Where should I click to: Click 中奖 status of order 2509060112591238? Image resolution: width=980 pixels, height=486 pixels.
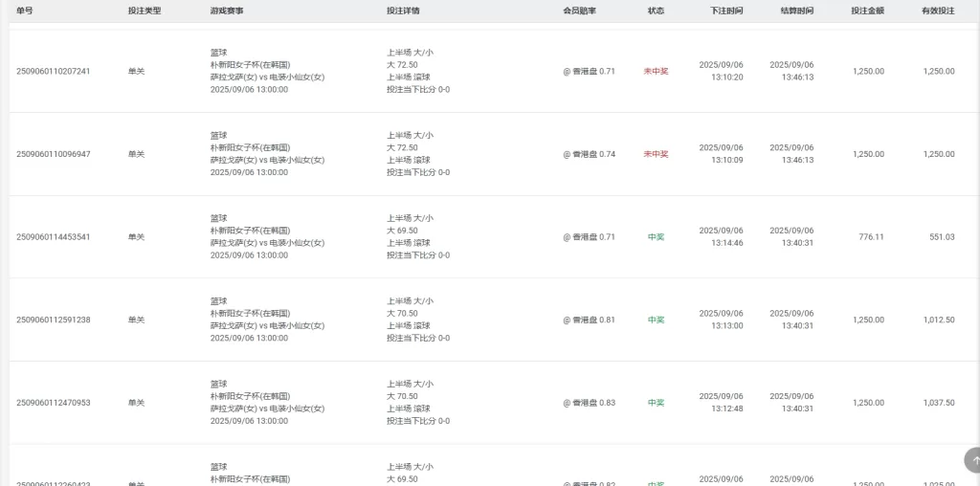[x=656, y=320]
